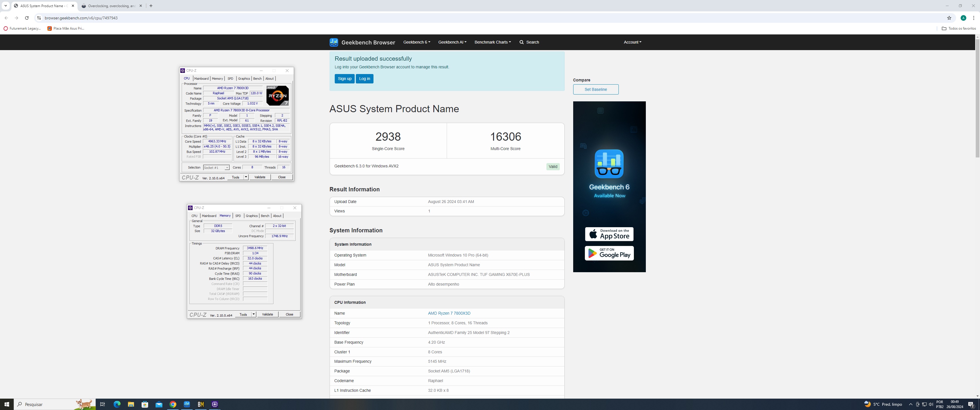Viewport: 980px width, 410px height.
Task: Open the Account dropdown
Action: (632, 42)
